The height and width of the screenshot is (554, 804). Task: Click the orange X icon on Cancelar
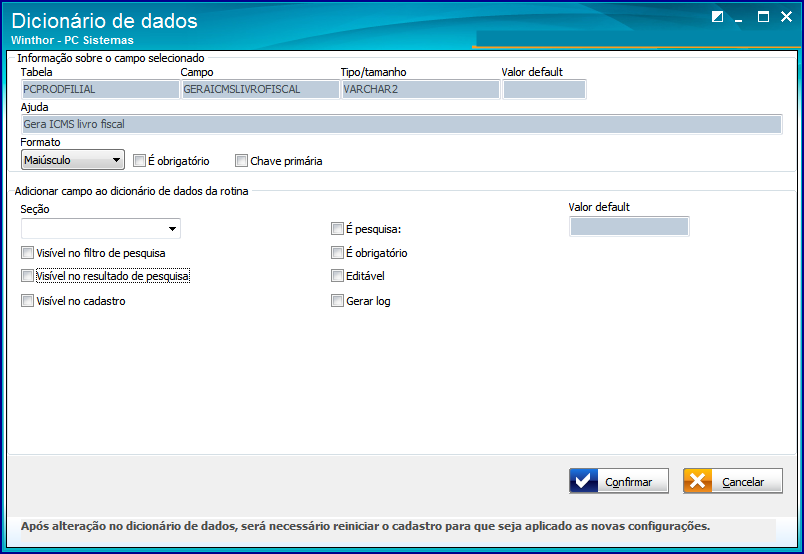point(698,481)
